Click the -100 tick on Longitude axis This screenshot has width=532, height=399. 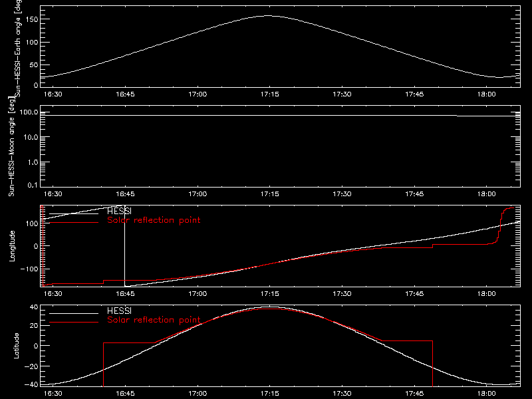coord(29,269)
